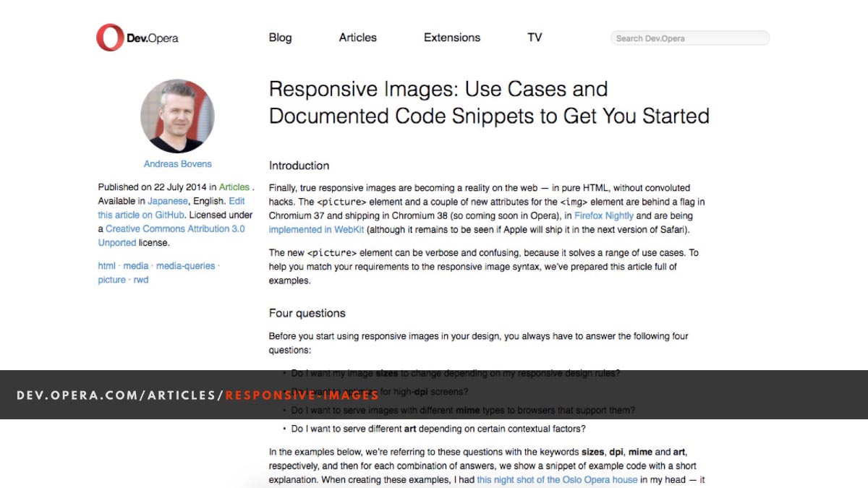Click the Four questions heading

[x=307, y=313]
